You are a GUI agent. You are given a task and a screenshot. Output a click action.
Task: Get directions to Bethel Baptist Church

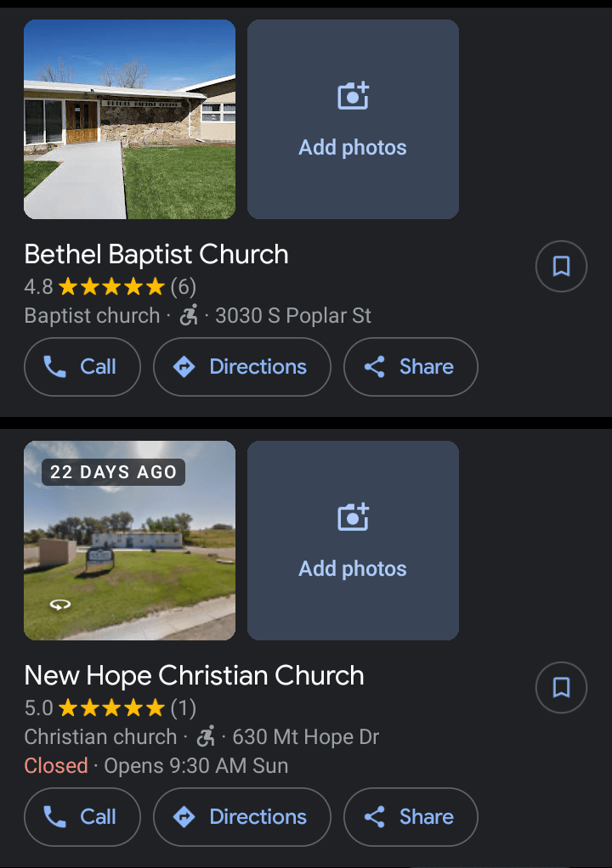coord(241,367)
